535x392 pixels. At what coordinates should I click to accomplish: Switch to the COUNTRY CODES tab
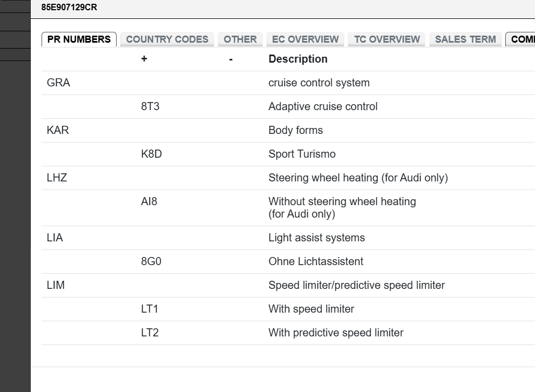(x=167, y=39)
